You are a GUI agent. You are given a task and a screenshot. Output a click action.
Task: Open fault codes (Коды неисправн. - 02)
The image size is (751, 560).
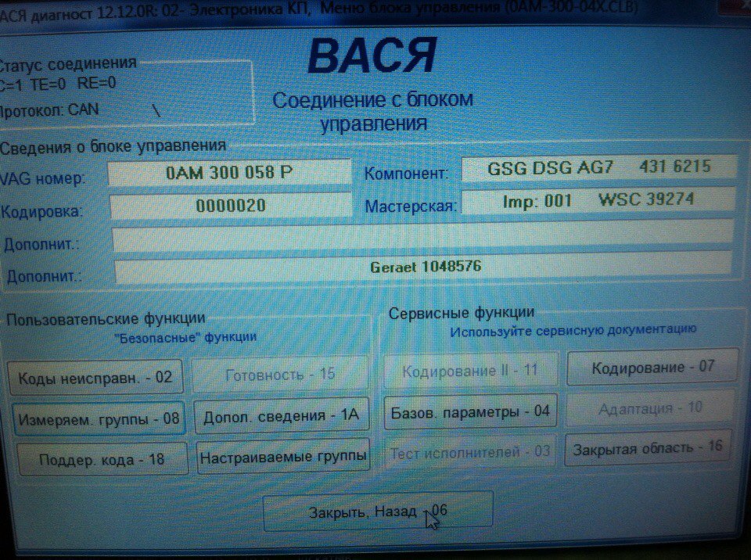[x=95, y=378]
